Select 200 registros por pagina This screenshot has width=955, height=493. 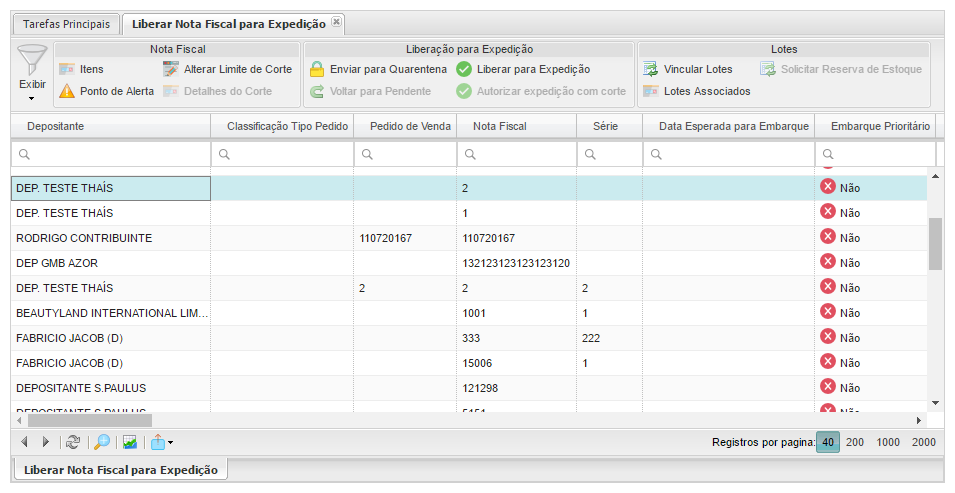855,442
